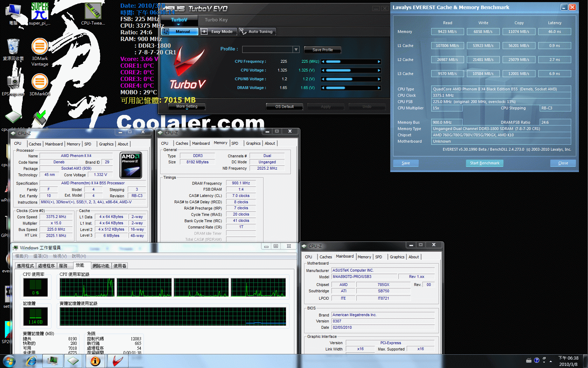Screen dimensions: 588x368
Task: Open Graphics tab in middle CPU-Z window
Action: 253,143
